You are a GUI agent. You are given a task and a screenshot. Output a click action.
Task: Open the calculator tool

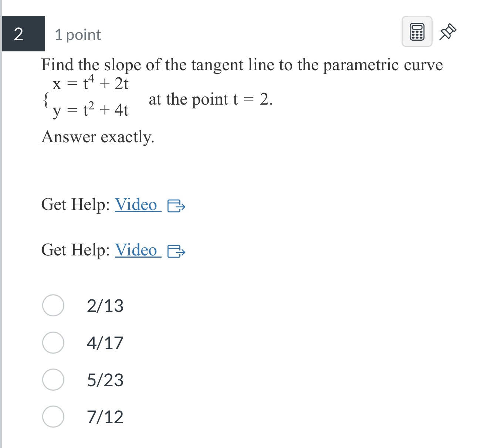pos(416,33)
